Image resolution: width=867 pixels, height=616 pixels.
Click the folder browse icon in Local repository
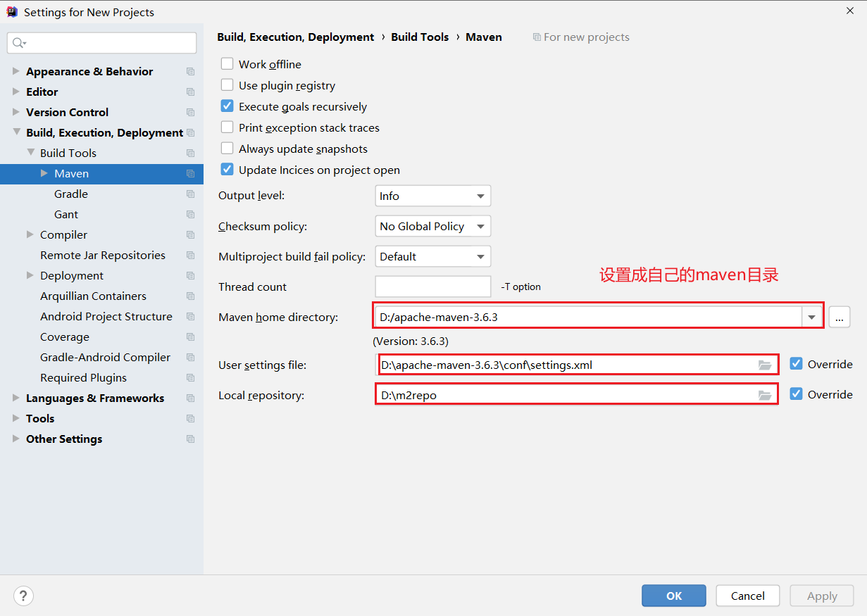click(765, 395)
